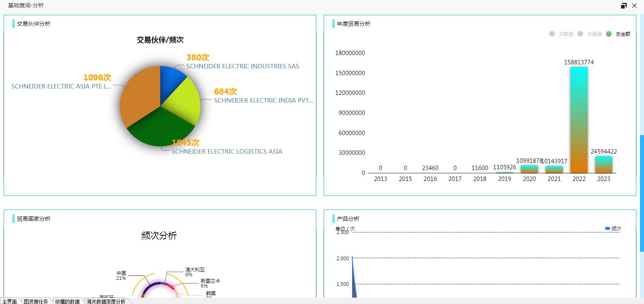The height and width of the screenshot is (304, 644).
Task: Click the 斯里兰卡 6% country label
Action: [210, 283]
